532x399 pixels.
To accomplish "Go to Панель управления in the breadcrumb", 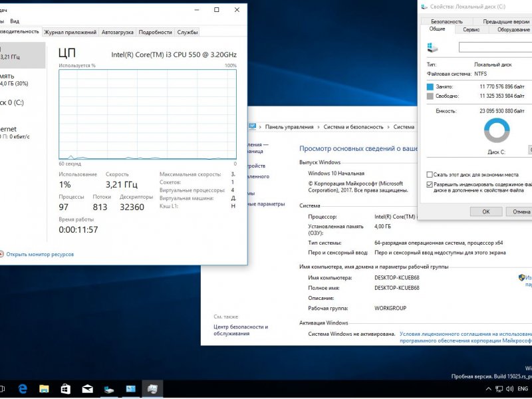I will tap(289, 127).
